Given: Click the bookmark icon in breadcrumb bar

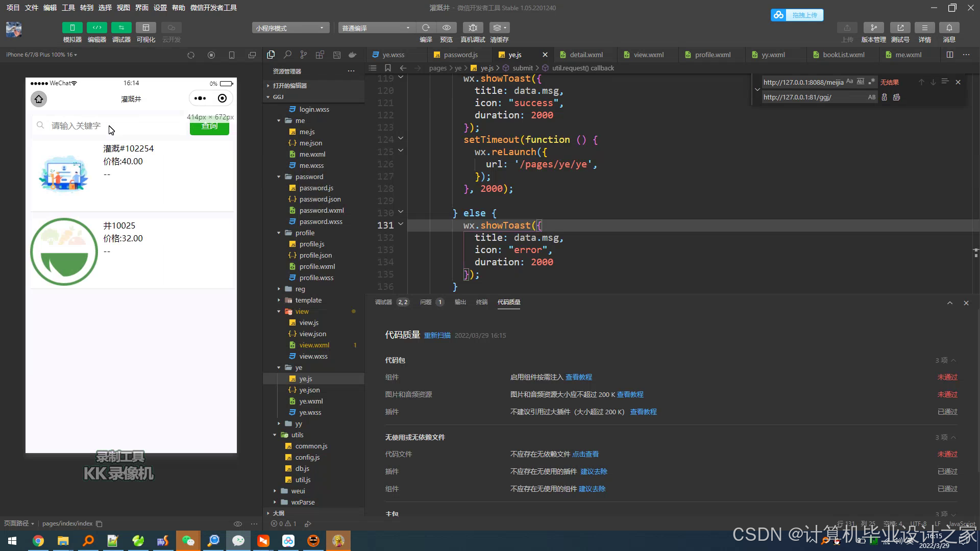Looking at the screenshot, I should (387, 68).
